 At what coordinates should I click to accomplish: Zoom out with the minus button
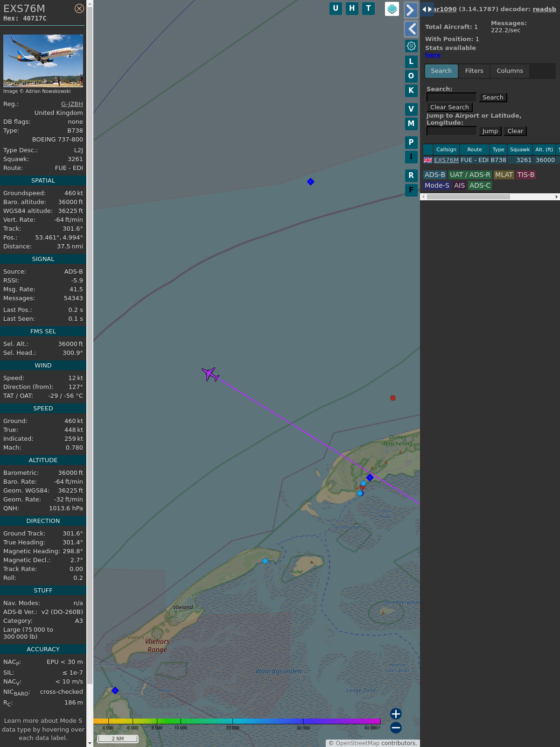tap(396, 727)
